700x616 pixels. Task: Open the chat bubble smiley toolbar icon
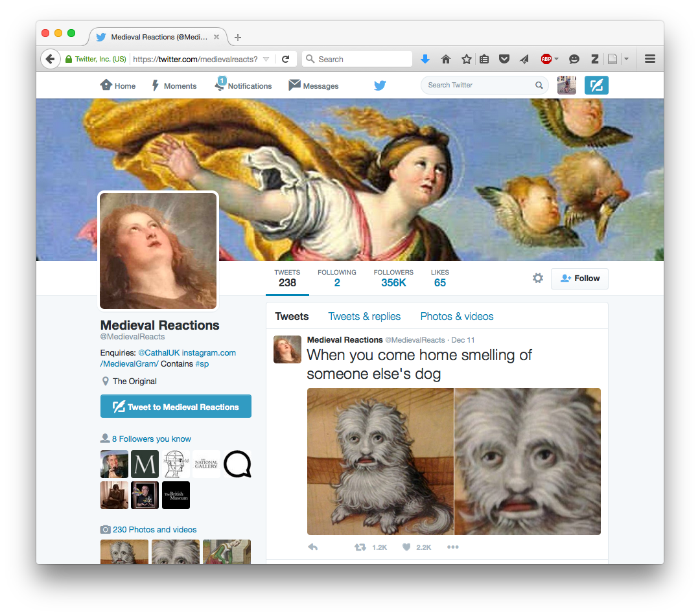click(574, 59)
